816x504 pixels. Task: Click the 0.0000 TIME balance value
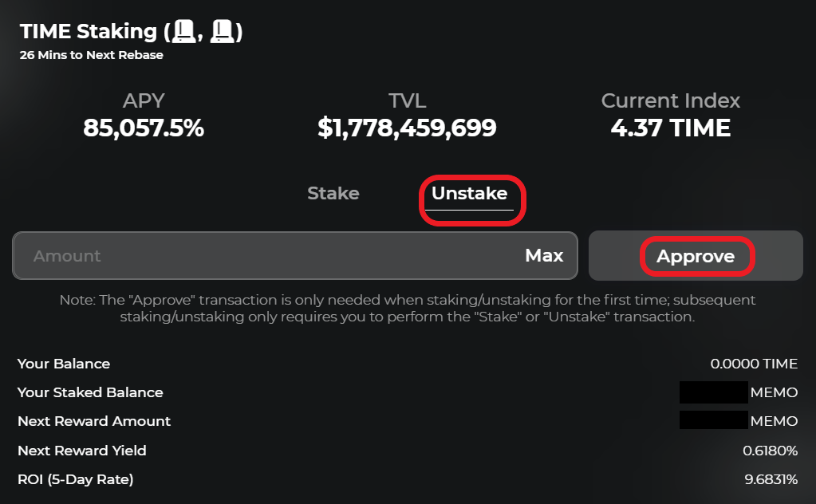coord(754,364)
